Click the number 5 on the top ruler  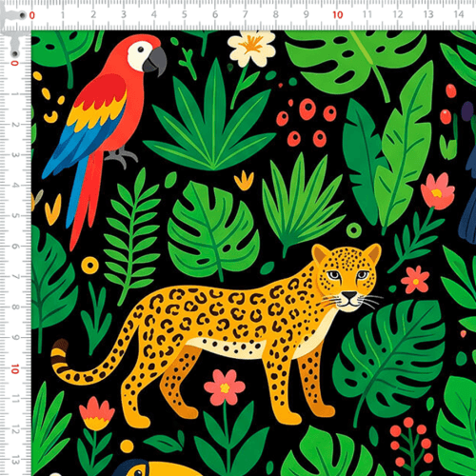coord(185,14)
